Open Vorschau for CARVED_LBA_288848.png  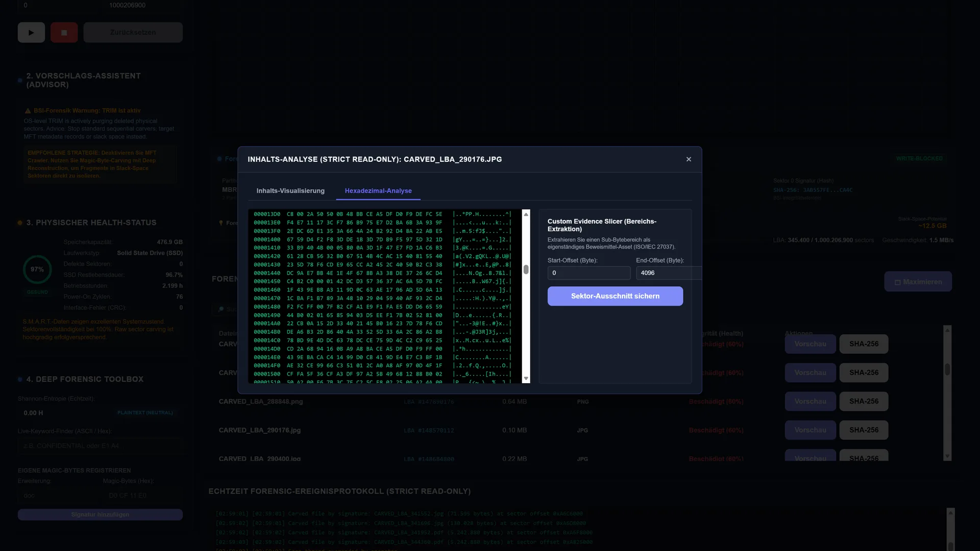[810, 402]
